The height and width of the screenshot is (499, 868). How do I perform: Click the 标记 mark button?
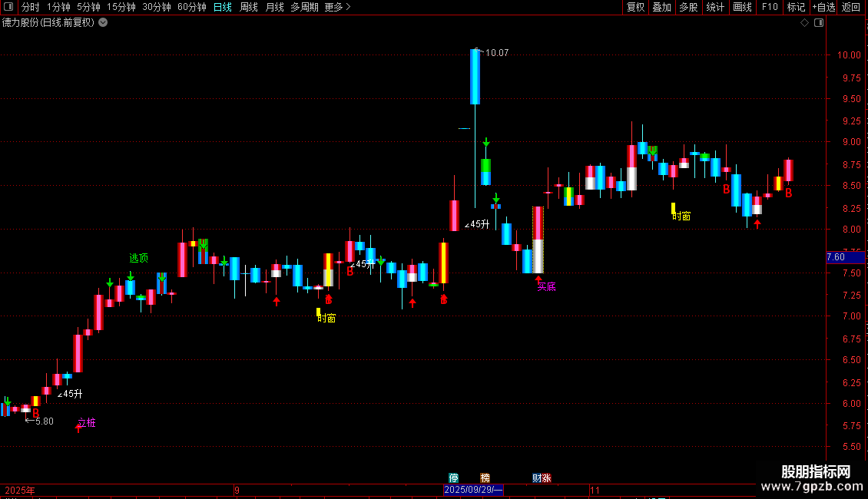pos(796,7)
